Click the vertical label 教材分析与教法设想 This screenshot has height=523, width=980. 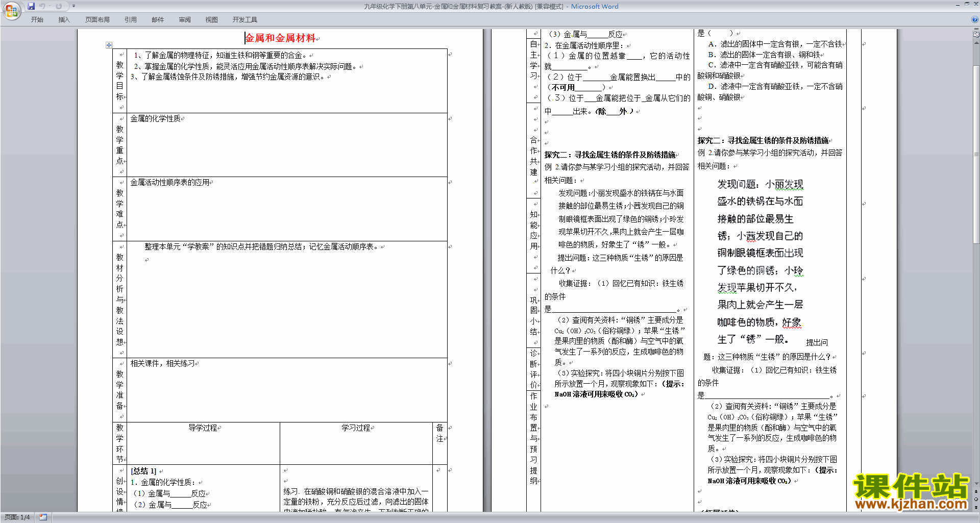pyautogui.click(x=119, y=300)
